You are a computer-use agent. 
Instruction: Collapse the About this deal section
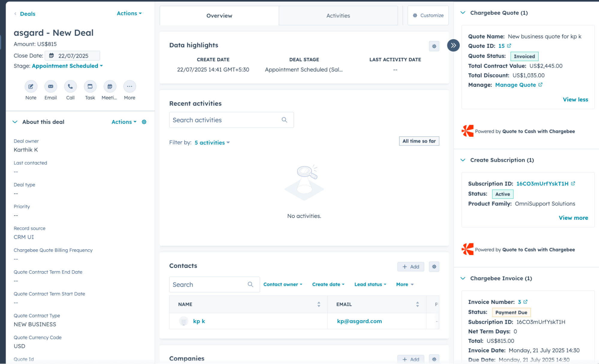(15, 122)
